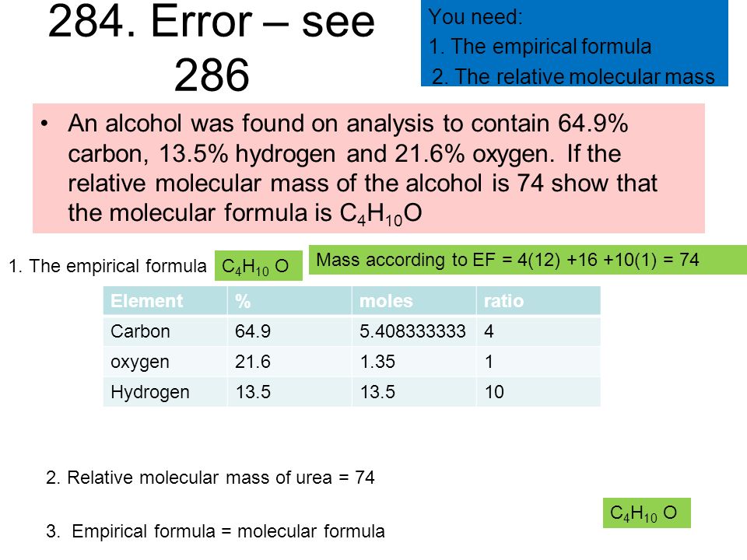Select the pink alcohol question text box
Screen dimensions: 747x560
[368, 168]
